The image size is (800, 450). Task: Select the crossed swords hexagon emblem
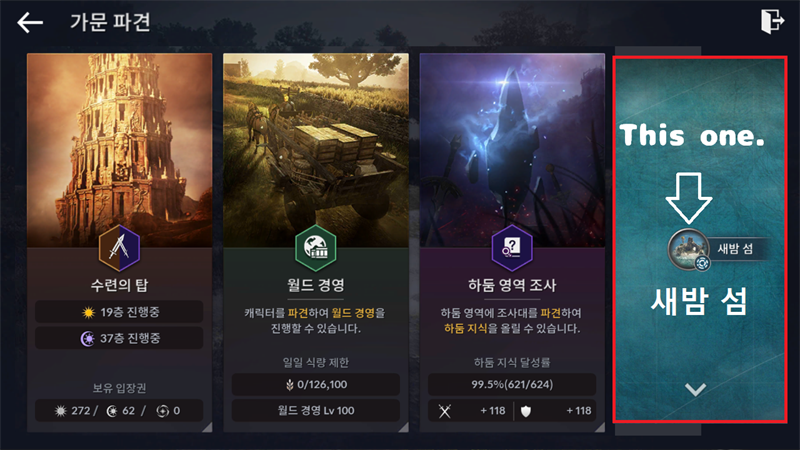[x=119, y=248]
